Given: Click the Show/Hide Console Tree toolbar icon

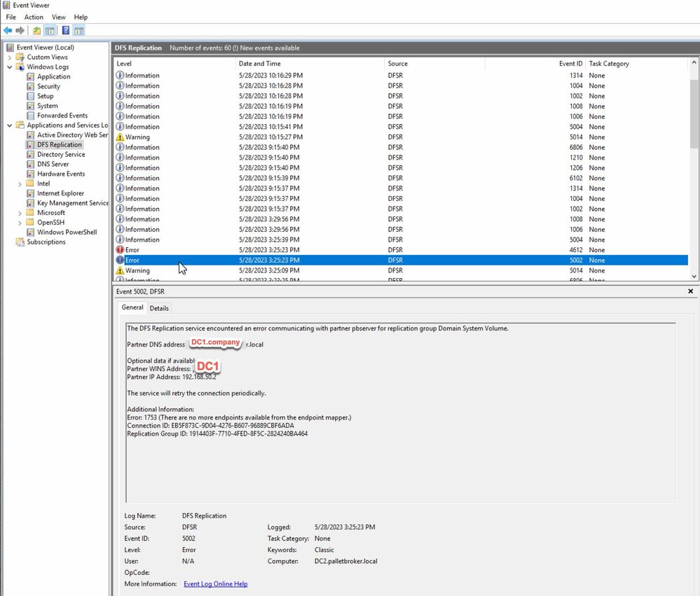Looking at the screenshot, I should pos(50,30).
